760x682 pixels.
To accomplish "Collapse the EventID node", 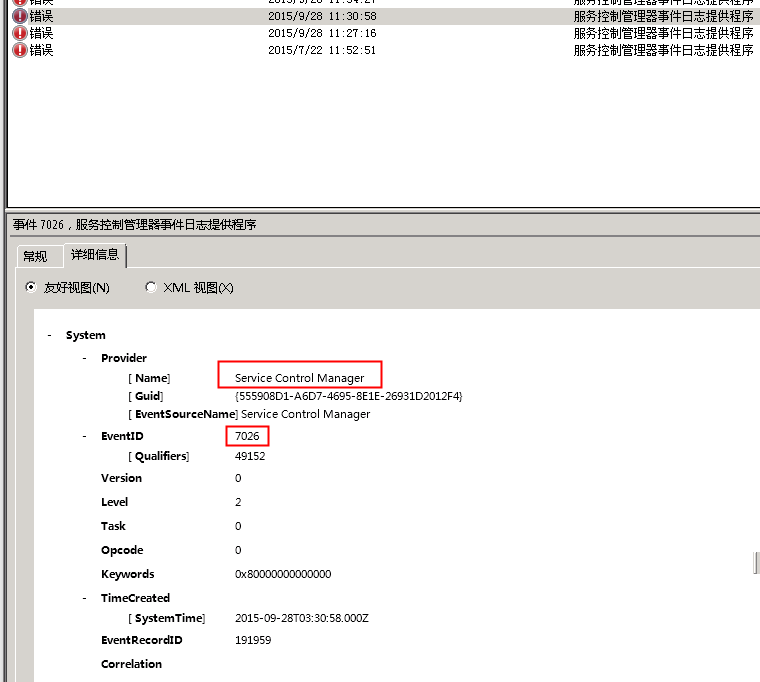I will (x=85, y=436).
